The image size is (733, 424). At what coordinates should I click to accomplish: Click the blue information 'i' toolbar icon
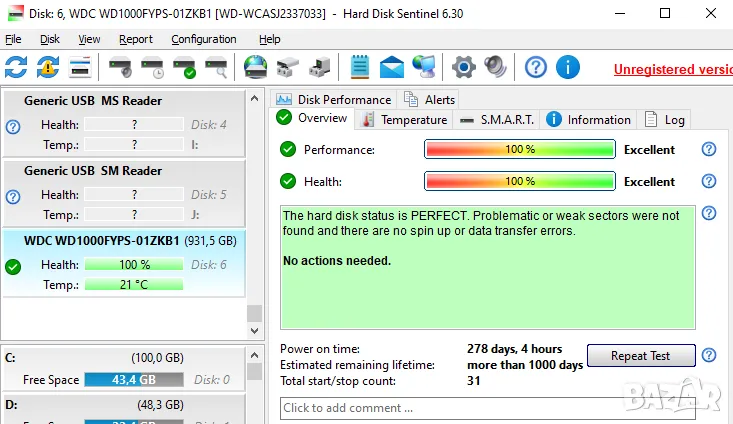click(x=568, y=67)
